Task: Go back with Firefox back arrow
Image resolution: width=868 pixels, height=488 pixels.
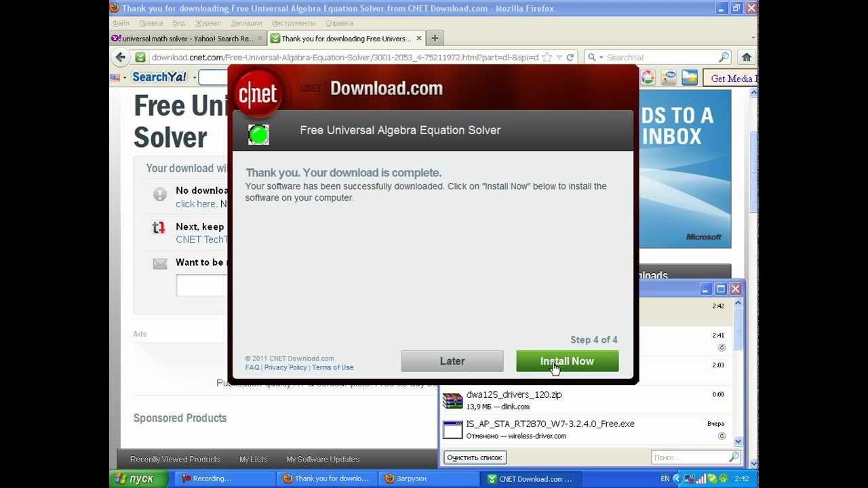Action: pyautogui.click(x=121, y=58)
